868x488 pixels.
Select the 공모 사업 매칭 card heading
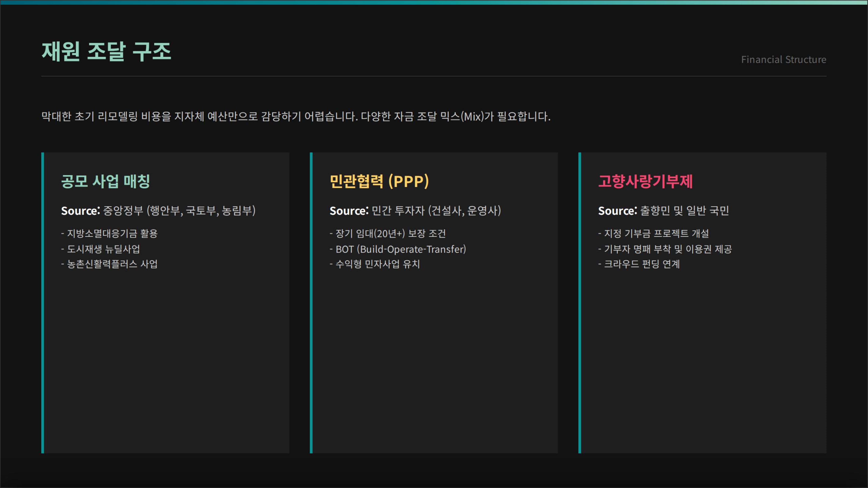(x=105, y=181)
